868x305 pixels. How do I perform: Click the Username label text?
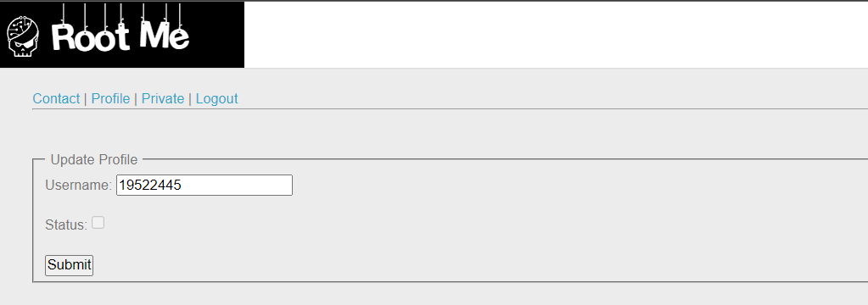tap(79, 185)
